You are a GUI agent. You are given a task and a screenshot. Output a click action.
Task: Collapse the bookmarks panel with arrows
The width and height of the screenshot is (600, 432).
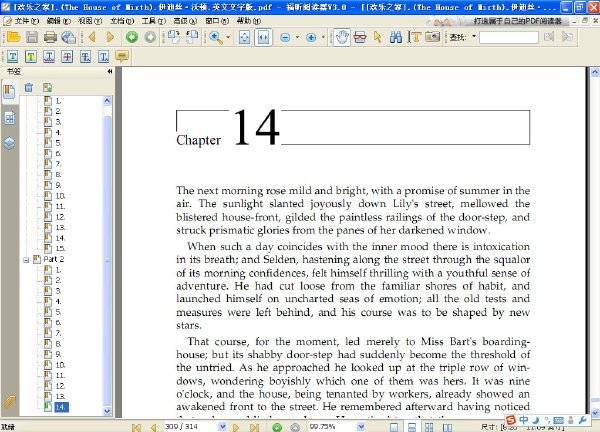pyautogui.click(x=110, y=71)
